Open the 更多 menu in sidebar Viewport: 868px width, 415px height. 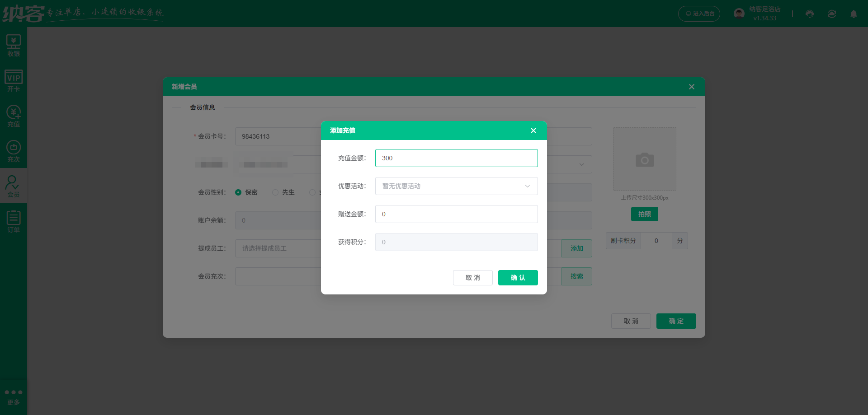pyautogui.click(x=14, y=396)
